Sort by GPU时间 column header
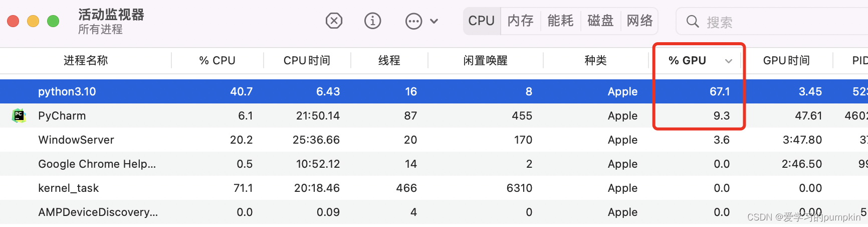The height and width of the screenshot is (227, 868). click(786, 61)
